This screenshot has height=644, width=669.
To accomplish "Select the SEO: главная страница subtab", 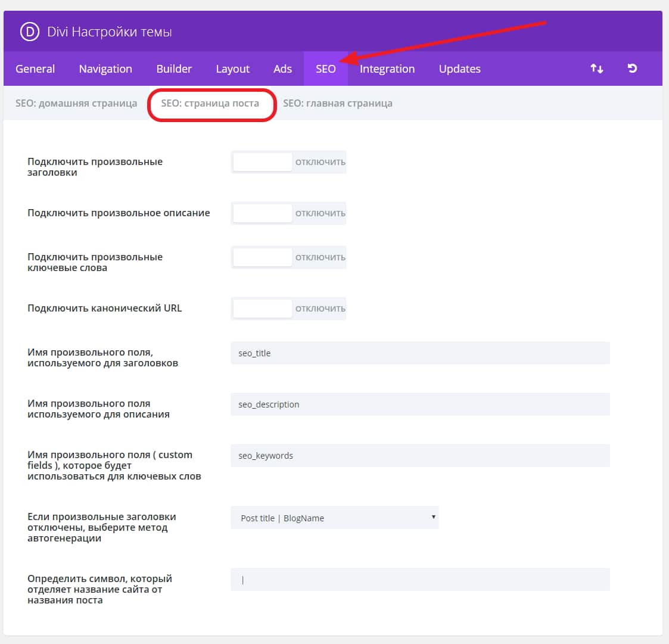I will pyautogui.click(x=337, y=104).
